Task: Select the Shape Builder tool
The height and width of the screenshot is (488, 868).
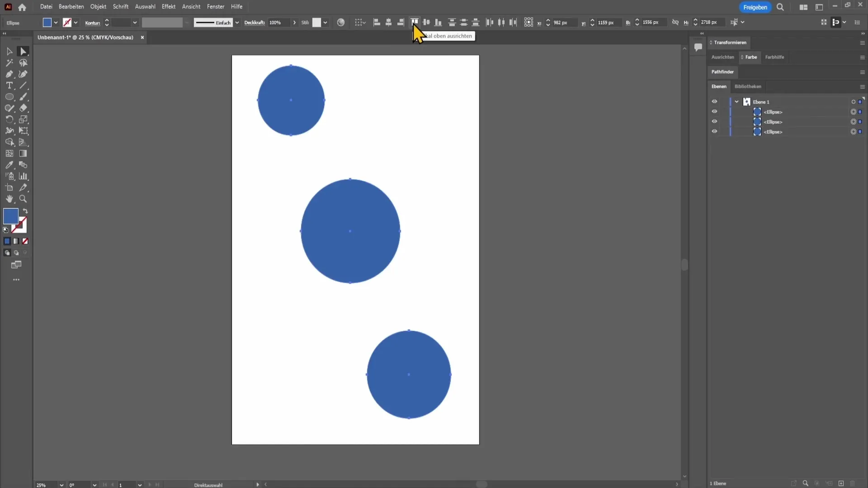Action: coord(9,142)
